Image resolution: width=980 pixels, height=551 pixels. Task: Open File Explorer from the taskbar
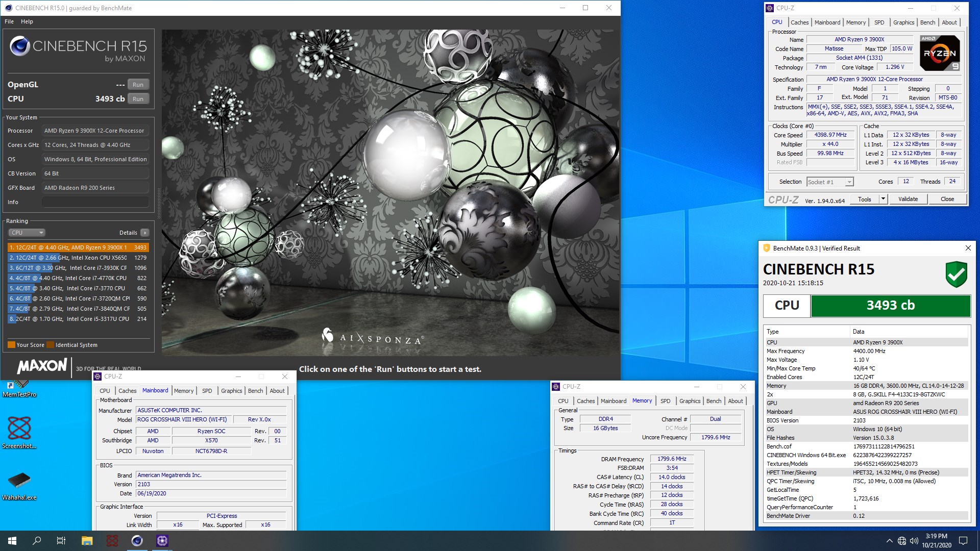tap(87, 541)
